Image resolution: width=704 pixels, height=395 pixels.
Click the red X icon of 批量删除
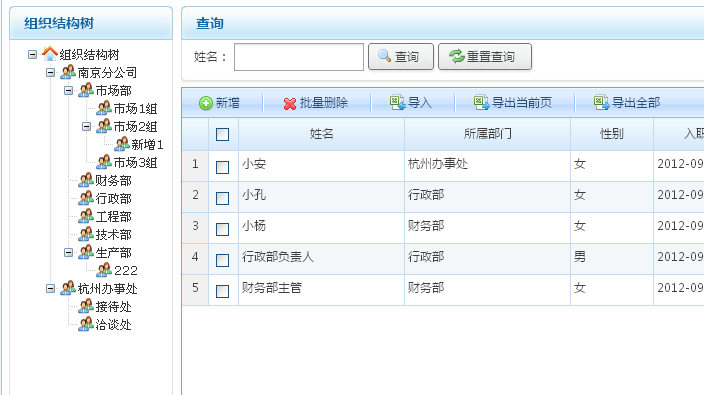290,104
